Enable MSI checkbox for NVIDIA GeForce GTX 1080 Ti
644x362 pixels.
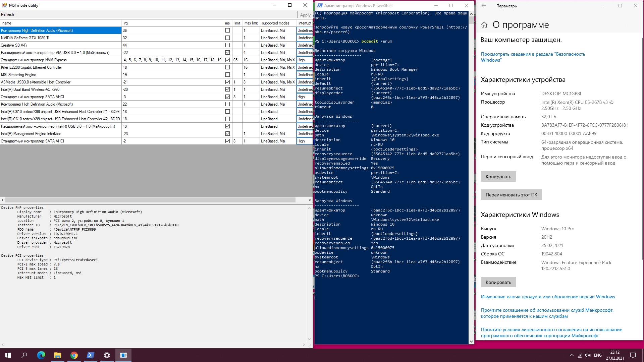pos(228,38)
